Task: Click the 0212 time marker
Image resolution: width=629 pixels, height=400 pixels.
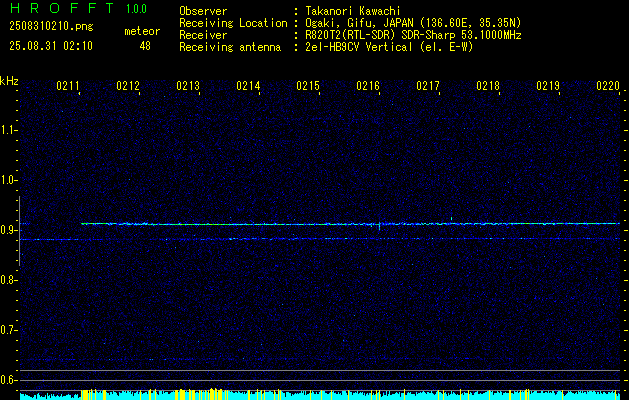Action: [128, 86]
